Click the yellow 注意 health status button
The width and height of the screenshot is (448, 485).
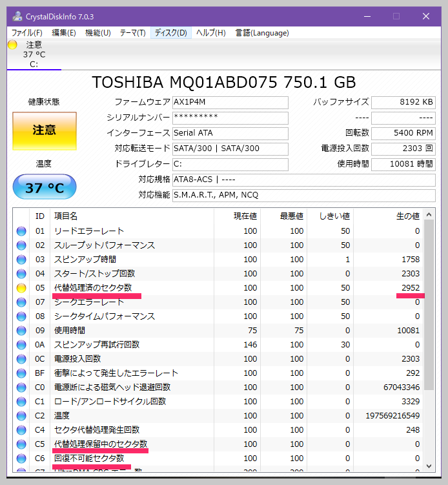click(45, 131)
